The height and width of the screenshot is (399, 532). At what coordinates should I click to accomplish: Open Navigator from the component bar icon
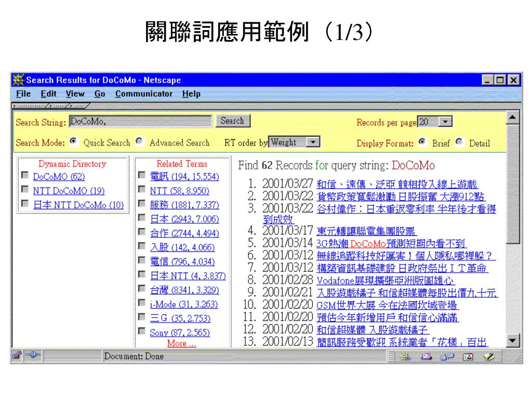tap(404, 356)
